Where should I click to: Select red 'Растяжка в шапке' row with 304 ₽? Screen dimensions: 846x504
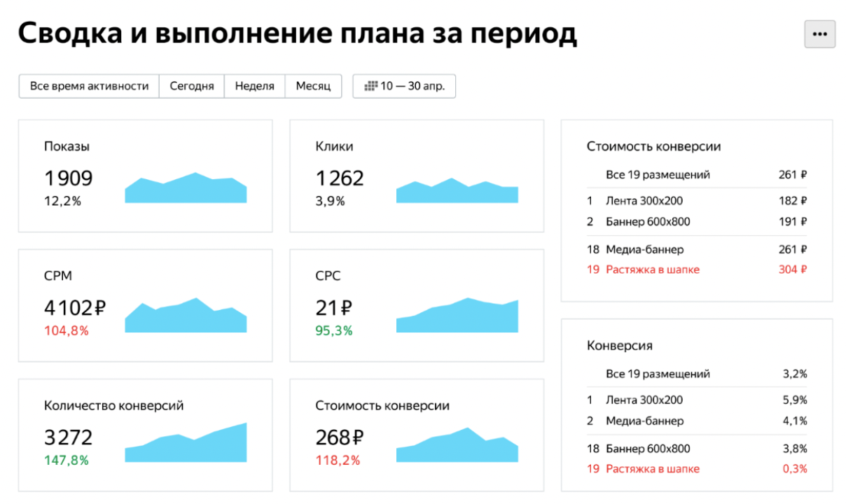pyautogui.click(x=697, y=269)
